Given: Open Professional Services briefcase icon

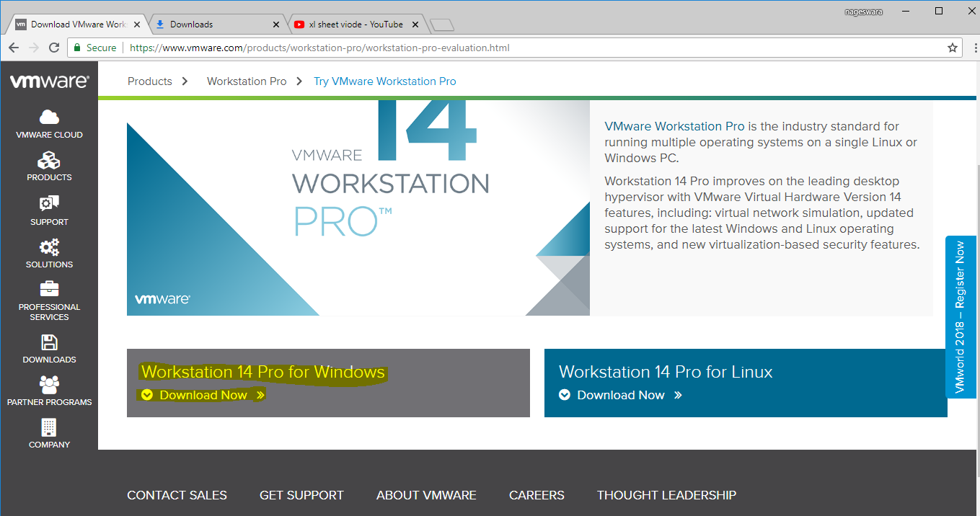Looking at the screenshot, I should 49,289.
